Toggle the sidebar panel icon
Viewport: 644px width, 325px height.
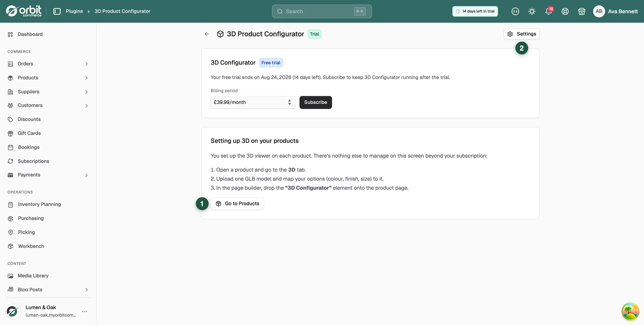57,11
